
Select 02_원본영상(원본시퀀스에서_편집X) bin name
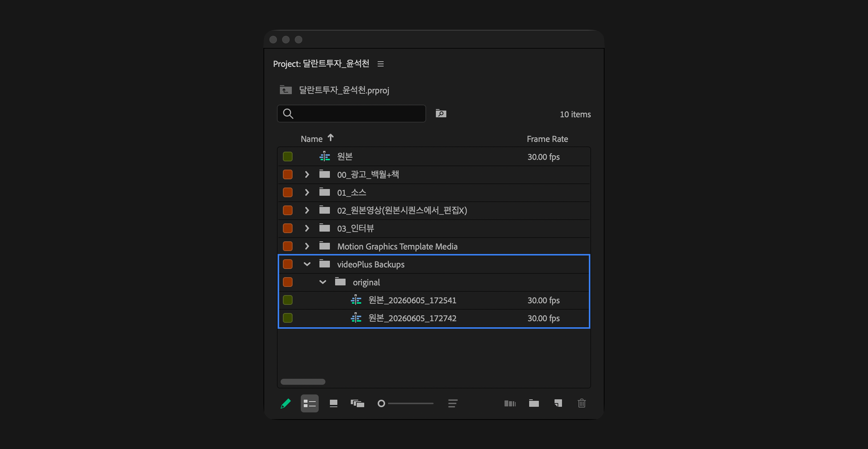pyautogui.click(x=402, y=210)
